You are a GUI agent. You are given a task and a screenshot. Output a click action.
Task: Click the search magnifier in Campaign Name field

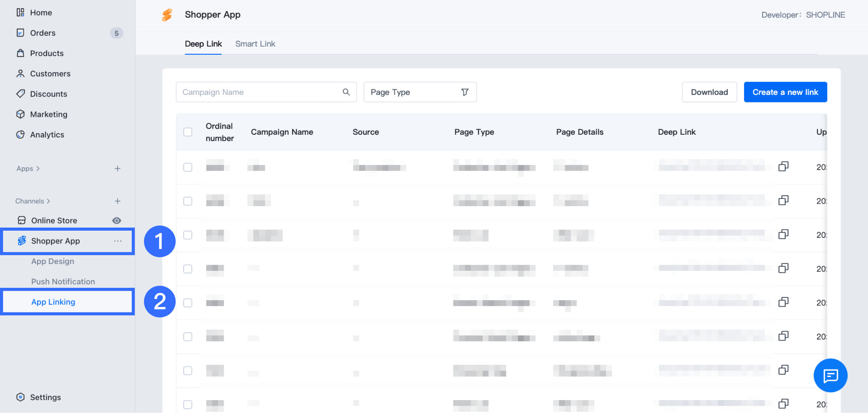pos(346,92)
